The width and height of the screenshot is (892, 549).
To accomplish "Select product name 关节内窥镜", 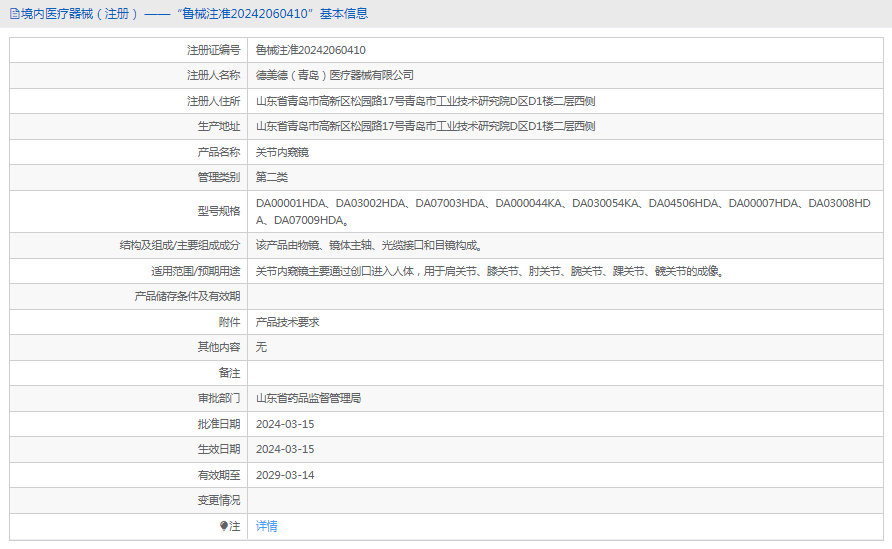I will click(x=282, y=152).
